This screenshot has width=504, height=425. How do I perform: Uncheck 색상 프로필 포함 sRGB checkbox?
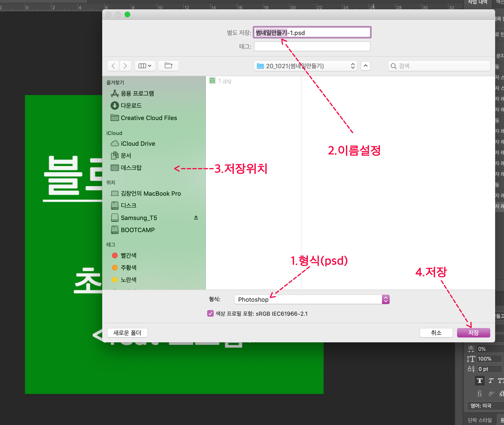[x=210, y=313]
